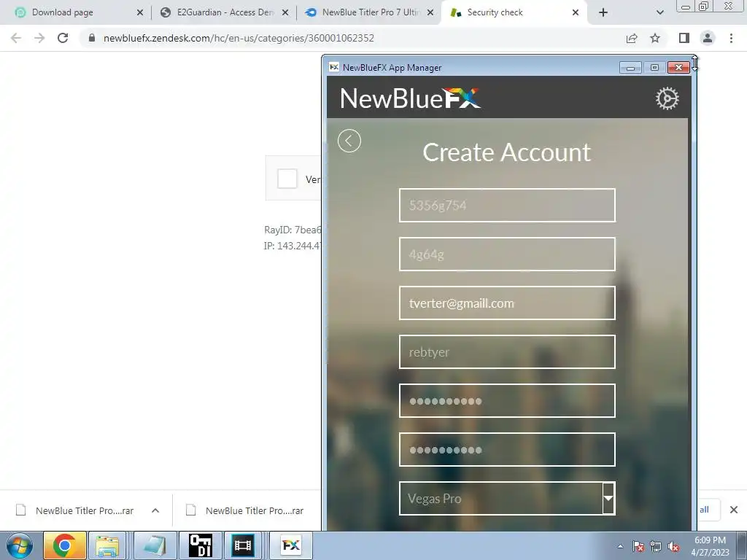Open File Explorer from the taskbar
This screenshot has width=747, height=560.
[x=107, y=545]
